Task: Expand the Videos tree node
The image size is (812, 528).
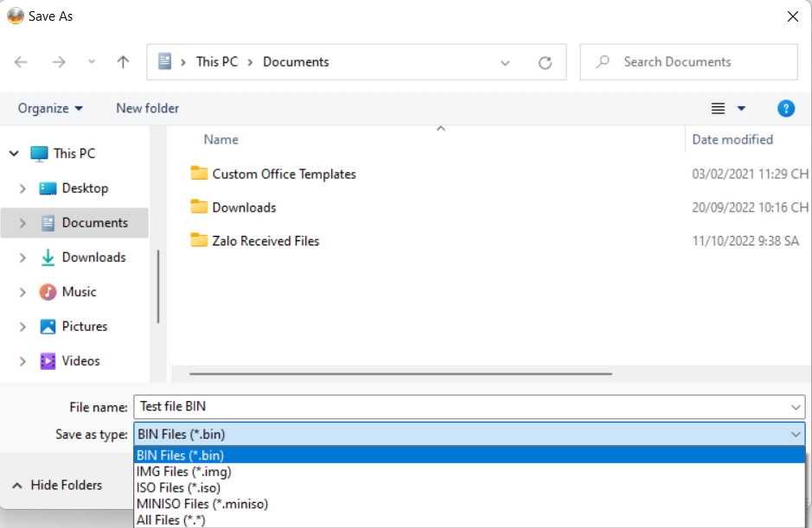Action: (22, 361)
